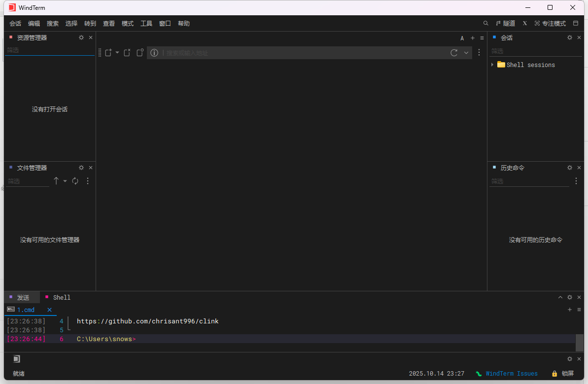The width and height of the screenshot is (588, 384).
Task: Toggle the layout icon at menu bar's right end
Action: pyautogui.click(x=576, y=23)
